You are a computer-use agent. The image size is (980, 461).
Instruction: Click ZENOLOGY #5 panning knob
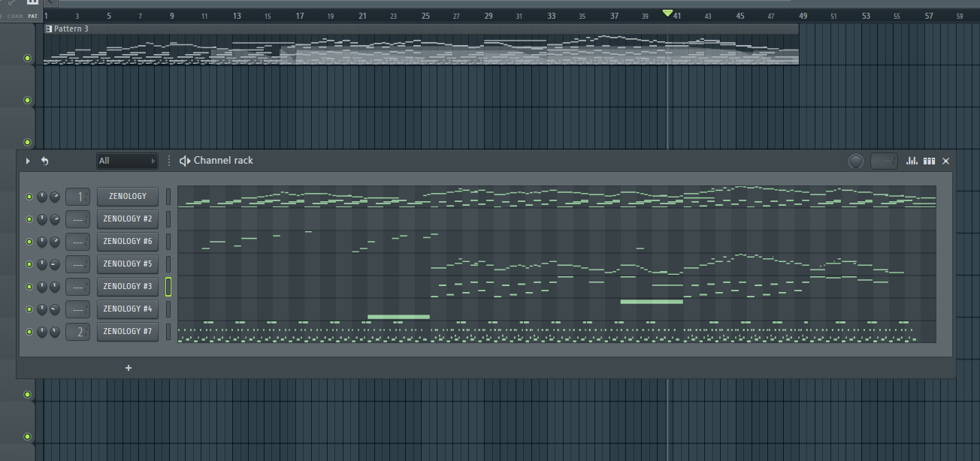point(42,264)
